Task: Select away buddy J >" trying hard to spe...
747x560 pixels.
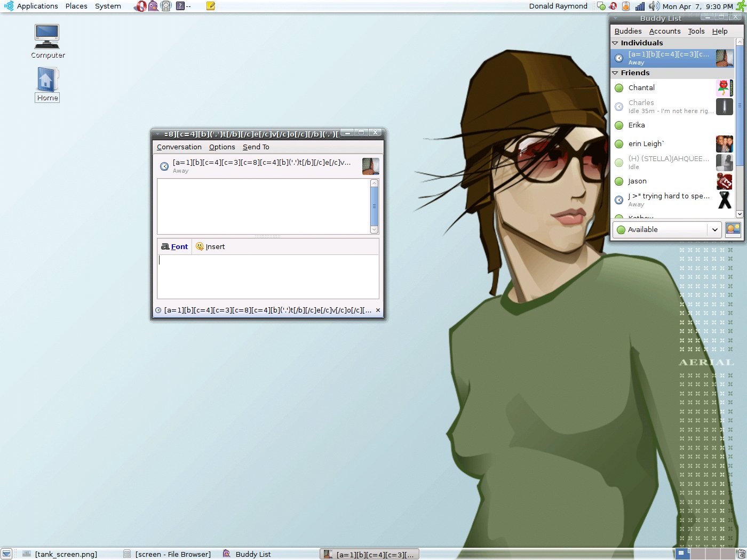Action: point(672,200)
